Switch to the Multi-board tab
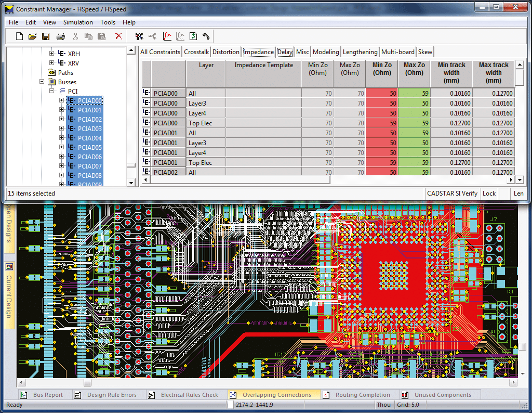532x413 pixels. (x=398, y=52)
